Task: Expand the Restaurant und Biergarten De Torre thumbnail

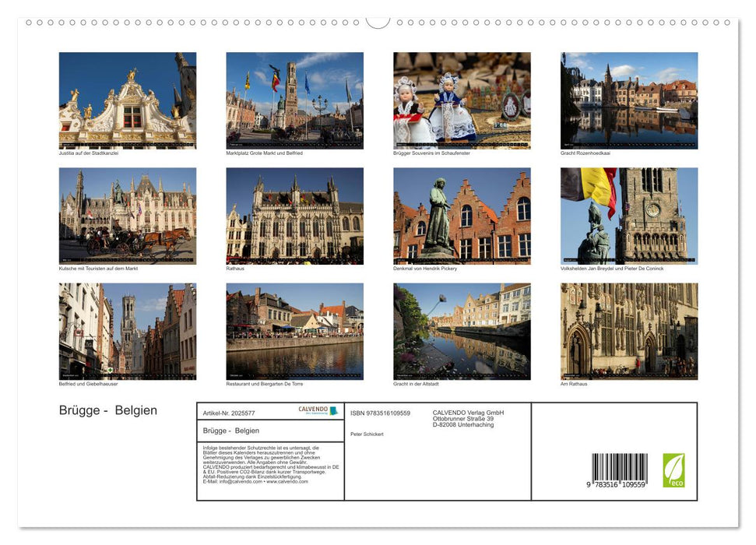Action: (x=293, y=331)
